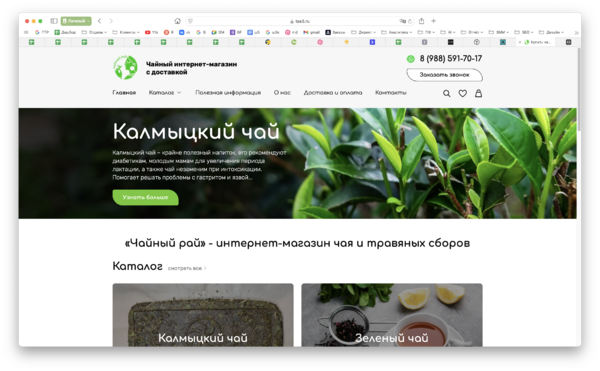600x371 pixels.
Task: Expand the Каталог site menu dropdown
Action: (x=165, y=93)
